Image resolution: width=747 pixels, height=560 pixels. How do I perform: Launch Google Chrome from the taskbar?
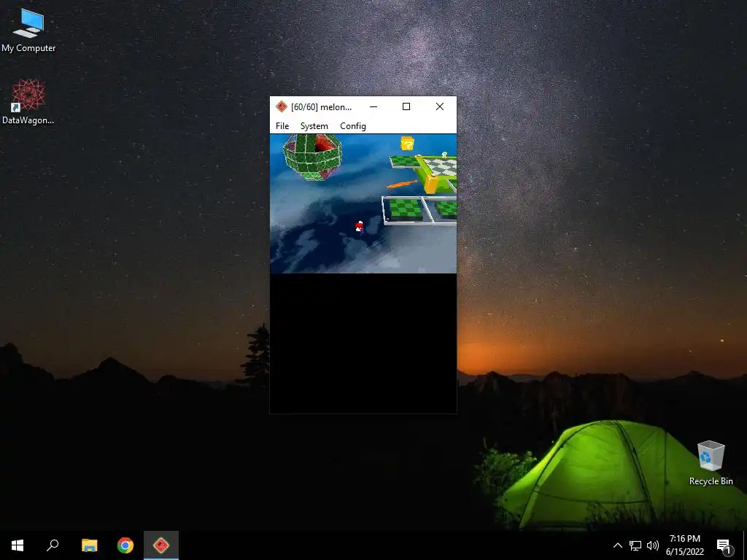point(125,545)
